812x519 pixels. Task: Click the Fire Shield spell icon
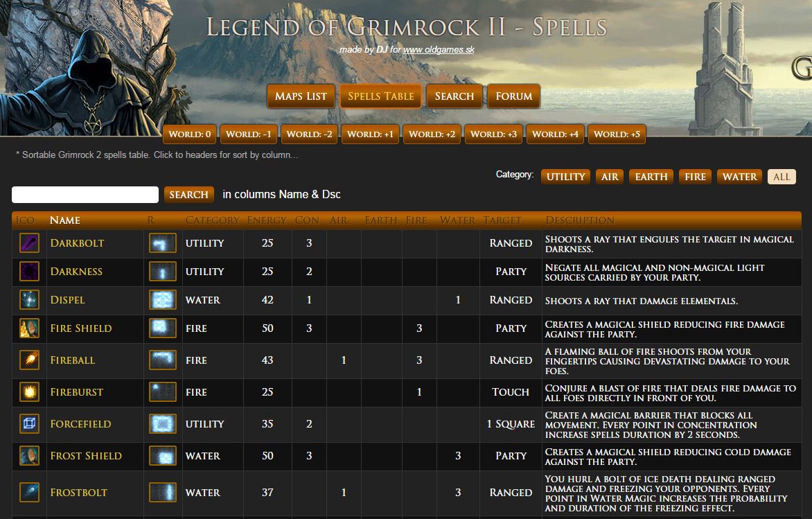(30, 328)
